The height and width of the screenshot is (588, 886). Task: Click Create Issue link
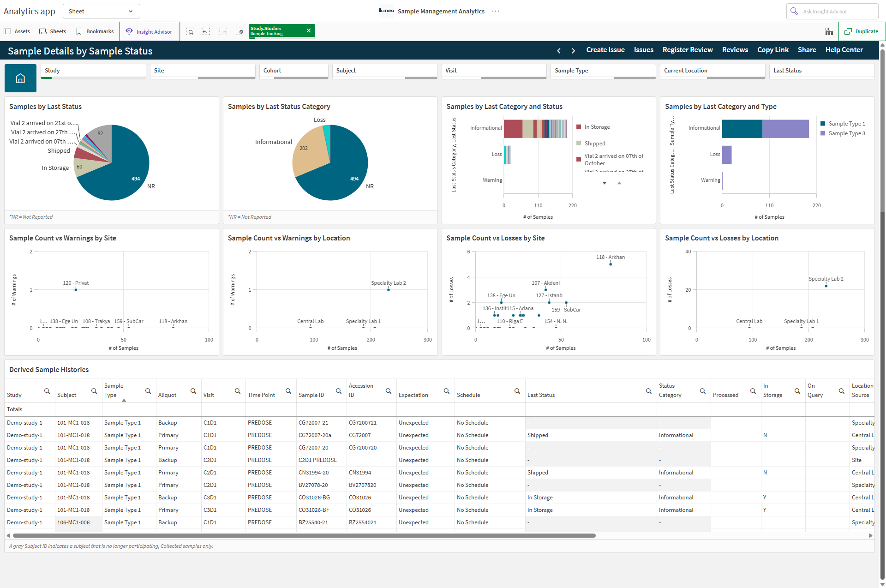[605, 50]
